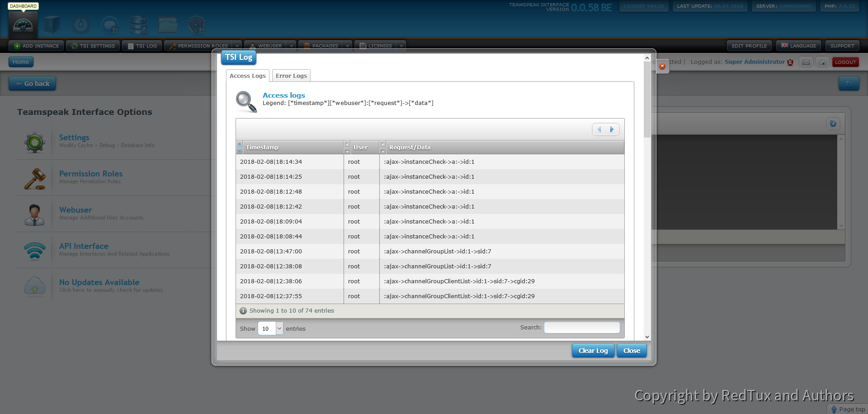
Task: Open TSI Settings from the toolbar
Action: click(x=93, y=46)
